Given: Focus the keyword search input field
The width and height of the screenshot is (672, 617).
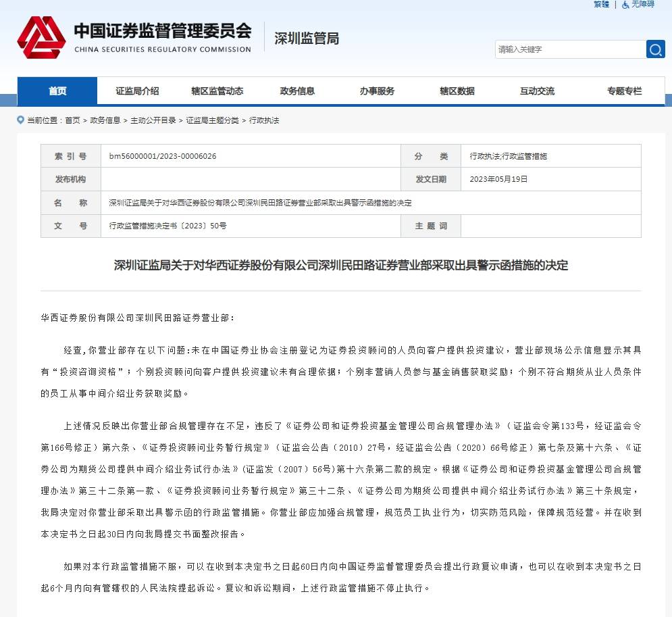Looking at the screenshot, I should tap(571, 49).
